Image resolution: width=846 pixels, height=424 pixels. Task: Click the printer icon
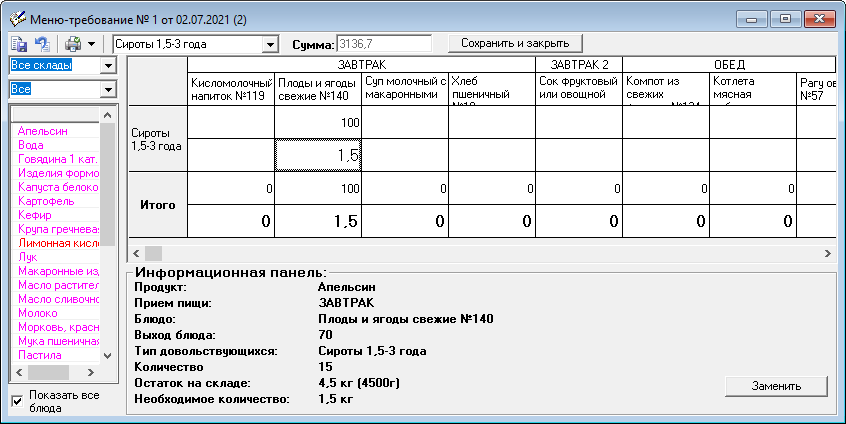tap(73, 44)
